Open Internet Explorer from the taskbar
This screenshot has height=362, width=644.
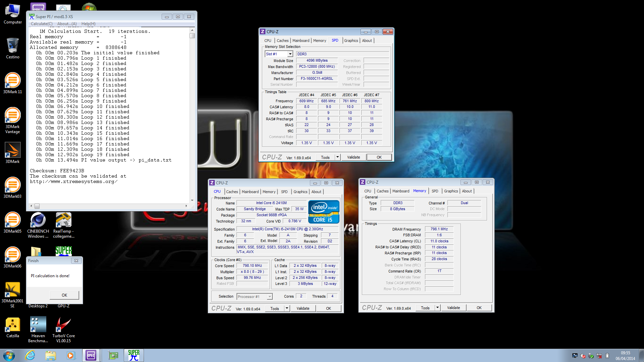point(30,355)
